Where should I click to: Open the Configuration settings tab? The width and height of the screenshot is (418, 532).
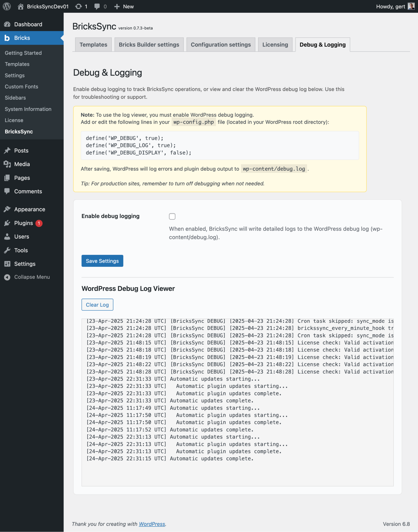221,44
